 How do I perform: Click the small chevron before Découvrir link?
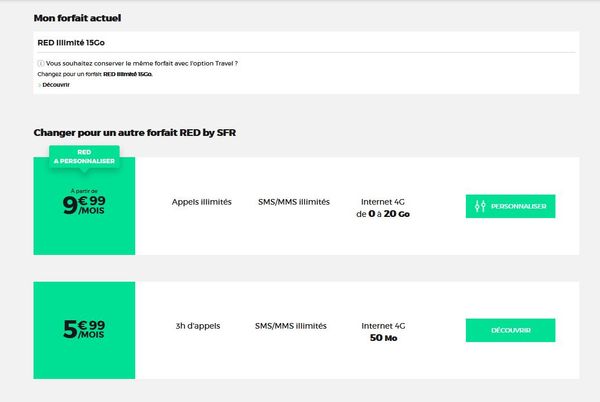coord(39,85)
